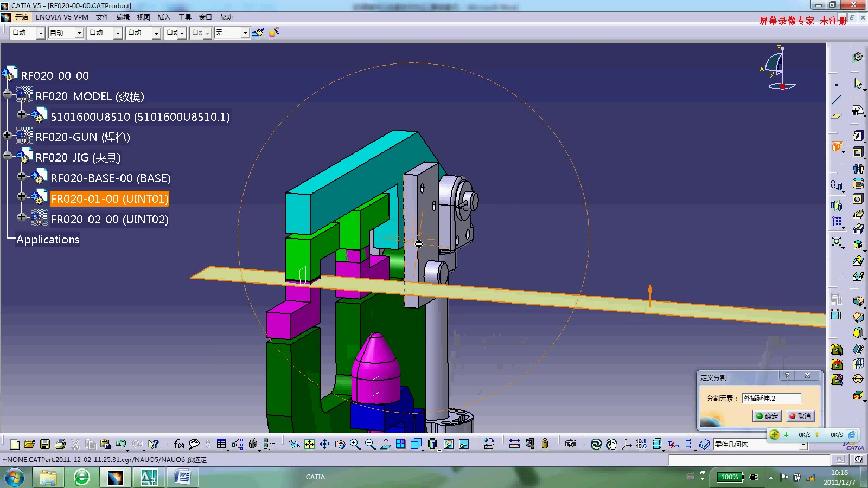This screenshot has width=868, height=488.
Task: Click the Hole tool icon
Action: point(858,199)
